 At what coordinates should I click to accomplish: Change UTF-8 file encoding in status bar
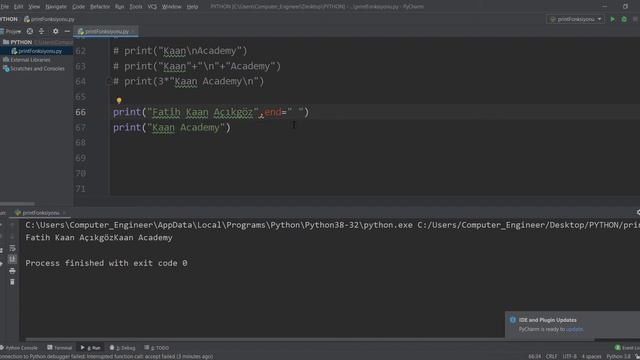coord(569,356)
